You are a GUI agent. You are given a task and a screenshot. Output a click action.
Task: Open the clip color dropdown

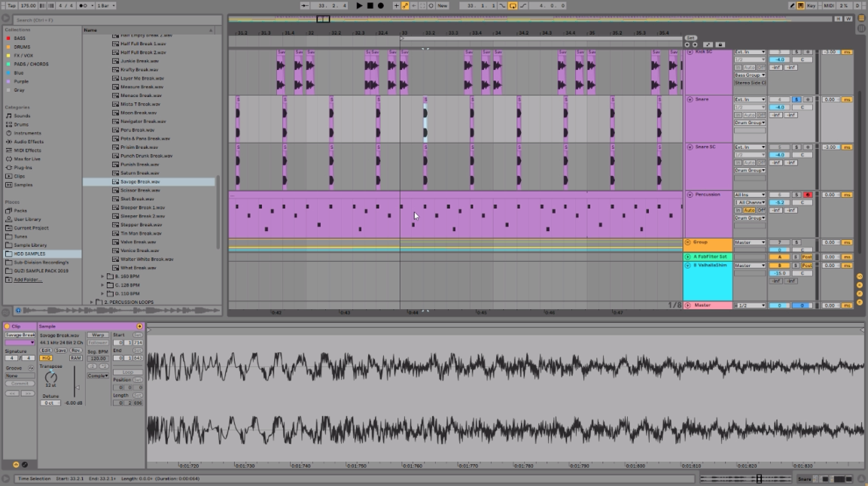[20, 343]
